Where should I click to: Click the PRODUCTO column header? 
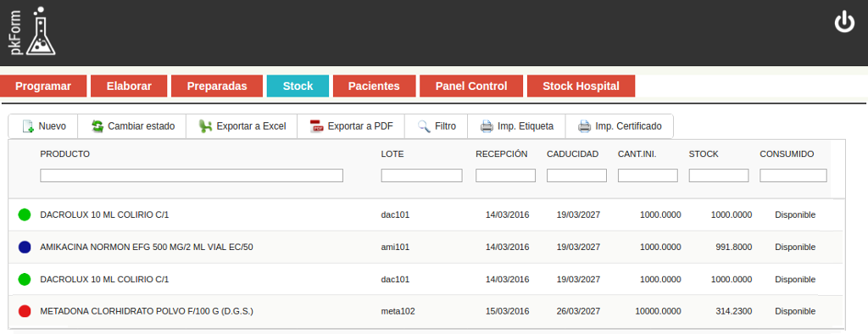64,154
